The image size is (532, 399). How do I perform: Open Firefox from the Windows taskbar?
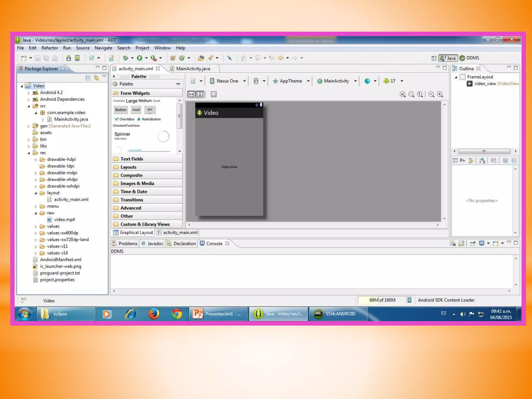tap(154, 314)
